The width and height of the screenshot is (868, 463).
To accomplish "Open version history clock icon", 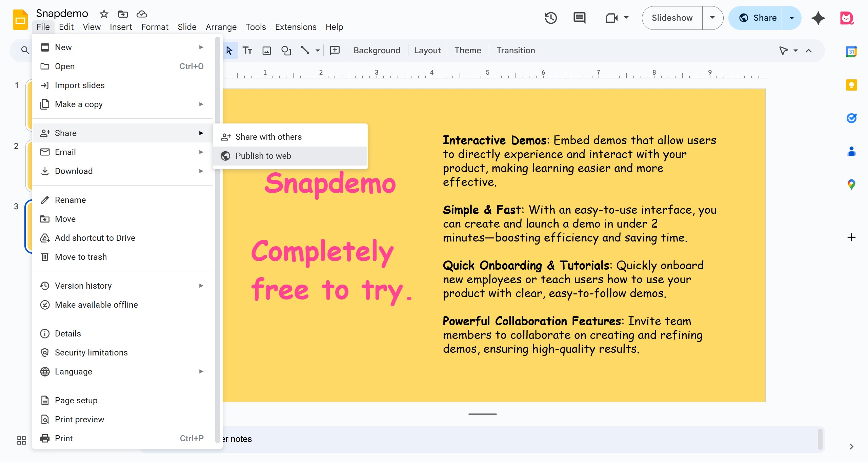I will tap(551, 18).
